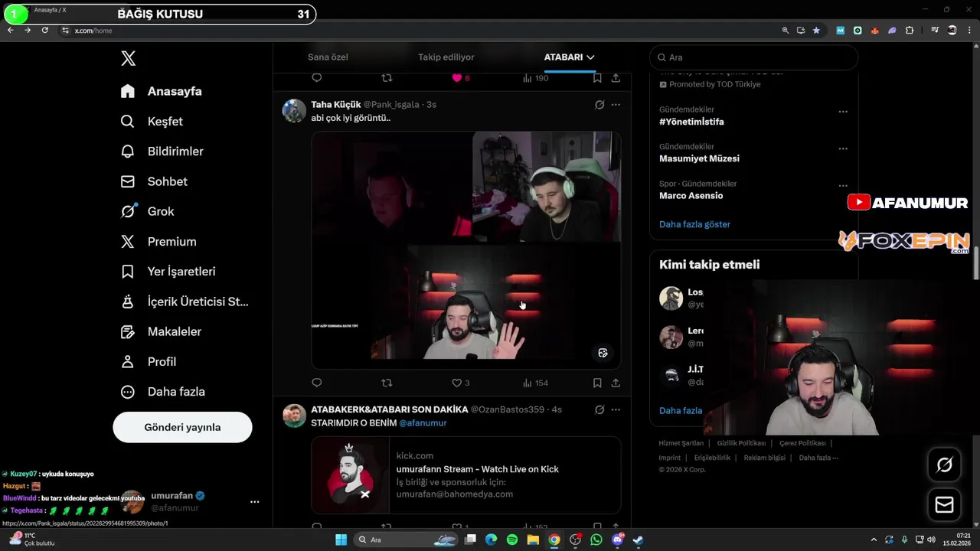The width and height of the screenshot is (980, 551).
Task: Open Sohbet in the sidebar
Action: coord(154,181)
